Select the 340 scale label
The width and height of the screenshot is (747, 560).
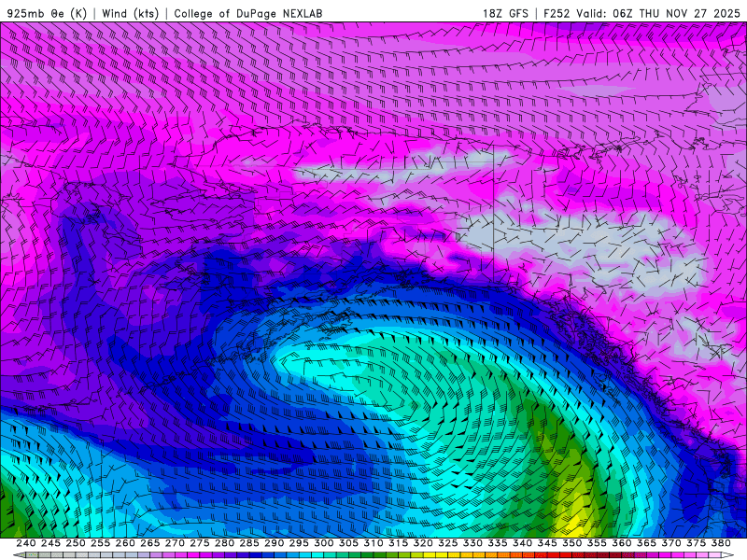tap(522, 543)
